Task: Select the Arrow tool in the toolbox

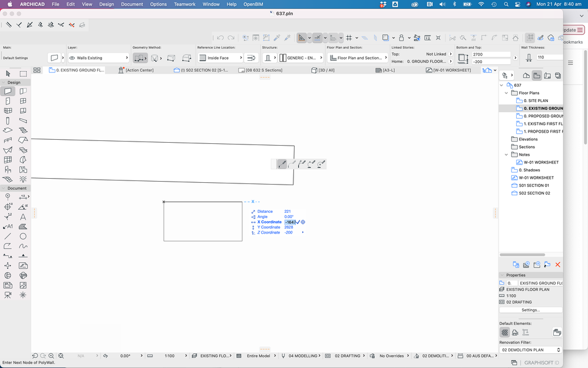Action: pos(8,74)
